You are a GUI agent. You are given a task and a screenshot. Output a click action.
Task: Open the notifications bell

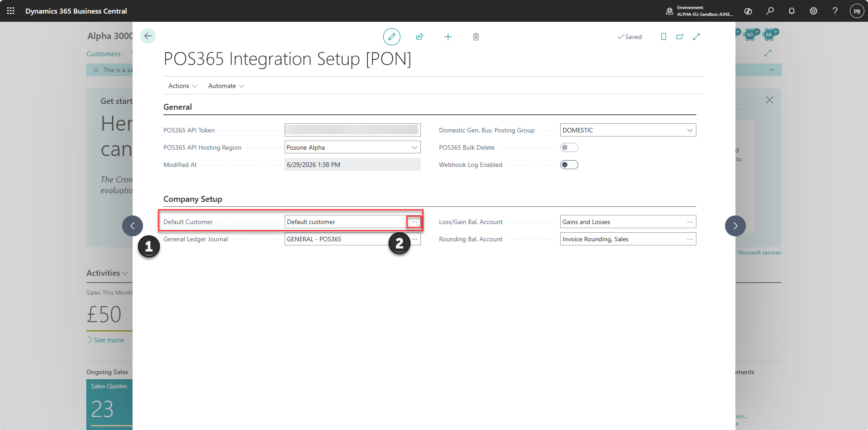pos(792,11)
